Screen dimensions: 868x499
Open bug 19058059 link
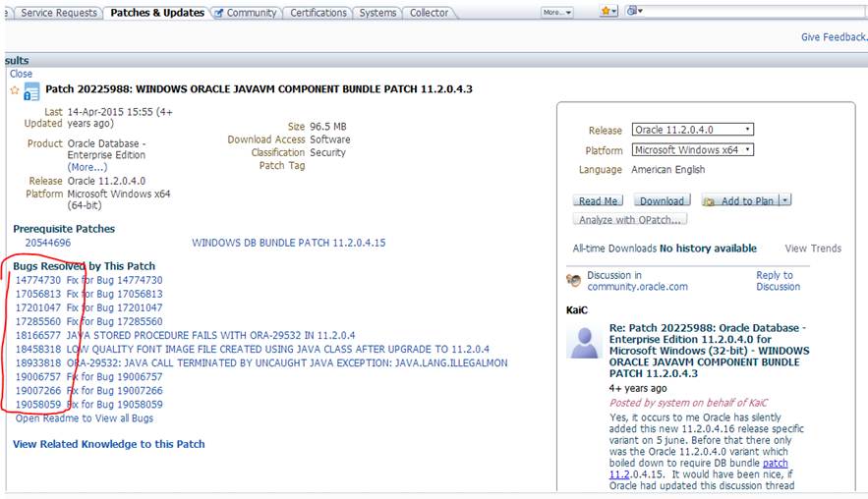[37, 405]
